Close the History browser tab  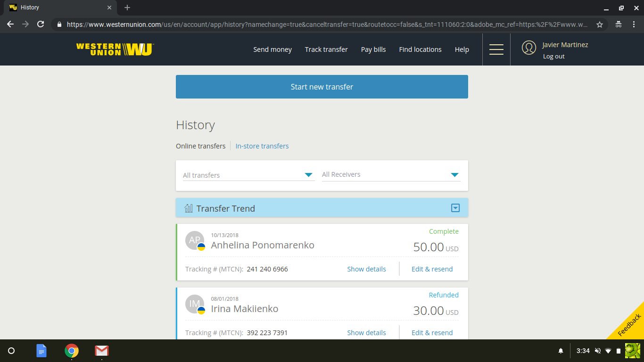click(x=109, y=8)
